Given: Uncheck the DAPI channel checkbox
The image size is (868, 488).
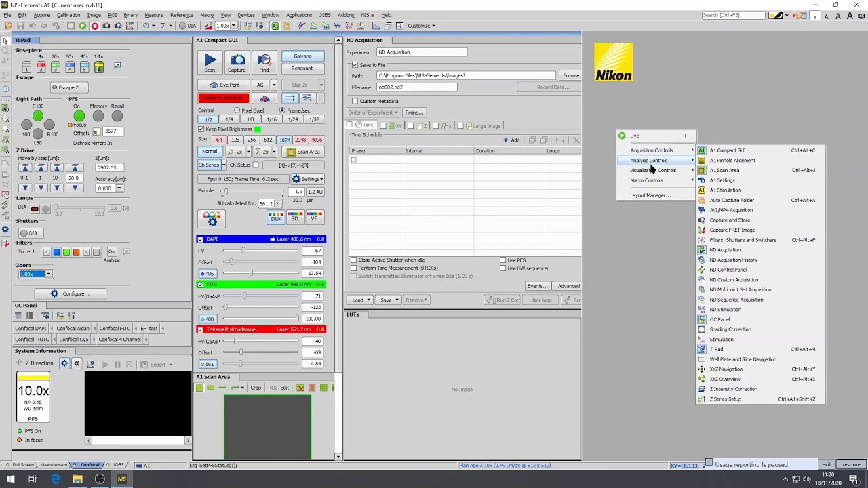Looking at the screenshot, I should tap(201, 239).
